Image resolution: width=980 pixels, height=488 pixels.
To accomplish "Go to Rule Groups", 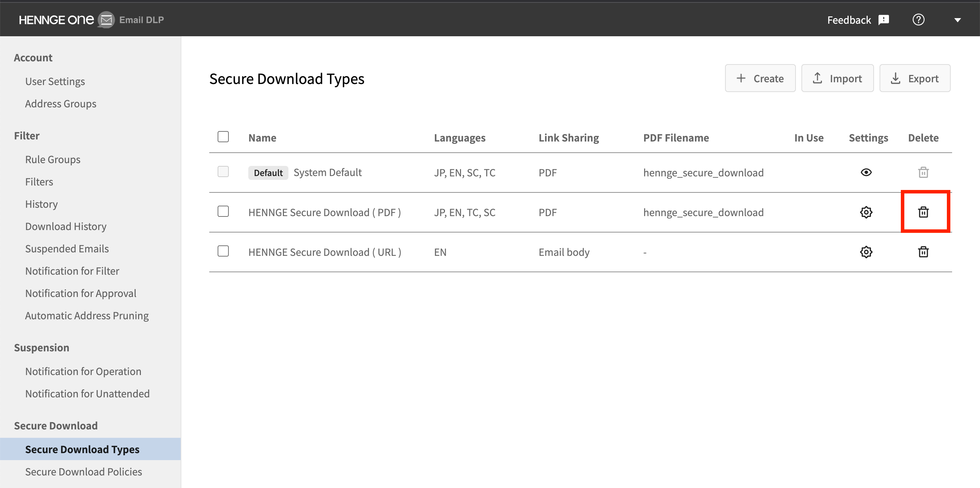I will pyautogui.click(x=53, y=159).
